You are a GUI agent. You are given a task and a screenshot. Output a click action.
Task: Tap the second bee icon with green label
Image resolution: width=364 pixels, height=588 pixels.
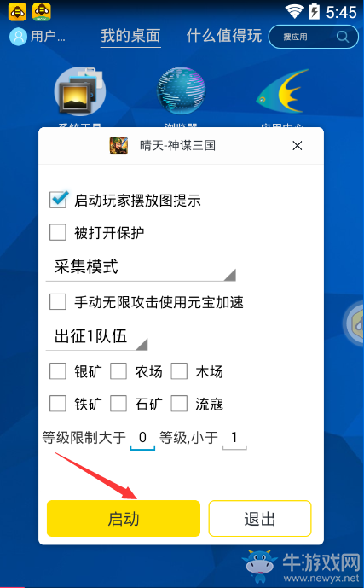[42, 12]
